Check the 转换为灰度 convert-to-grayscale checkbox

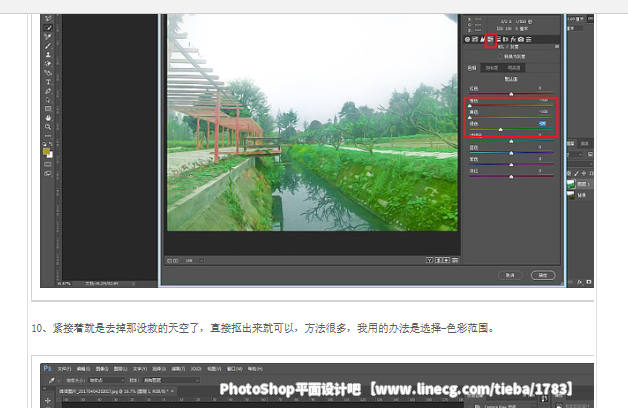tap(500, 56)
